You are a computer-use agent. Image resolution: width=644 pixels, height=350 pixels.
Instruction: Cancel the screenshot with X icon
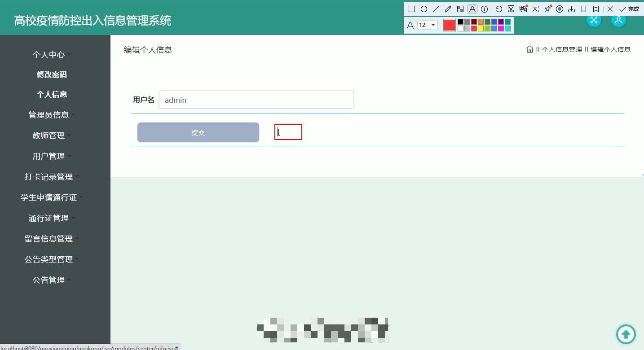pos(610,9)
